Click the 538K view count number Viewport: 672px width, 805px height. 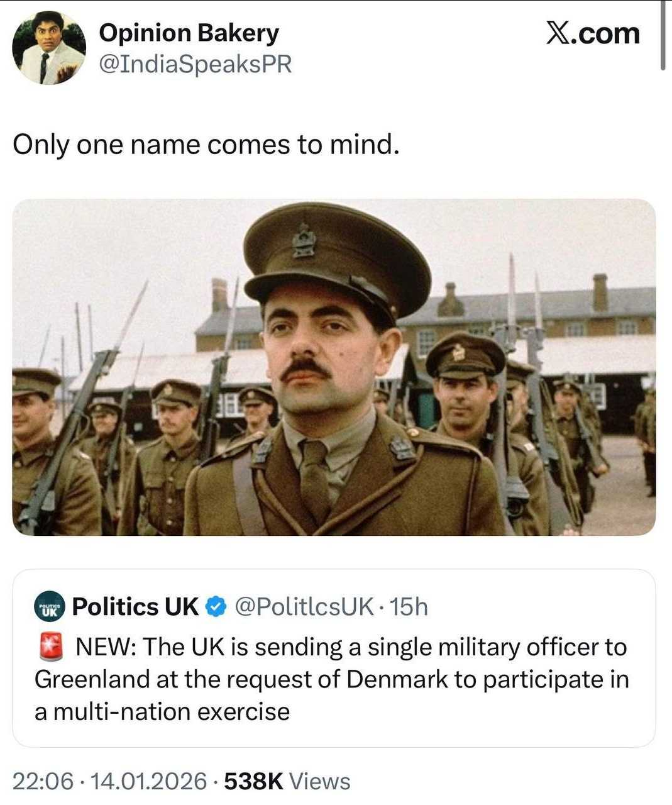pos(253,781)
